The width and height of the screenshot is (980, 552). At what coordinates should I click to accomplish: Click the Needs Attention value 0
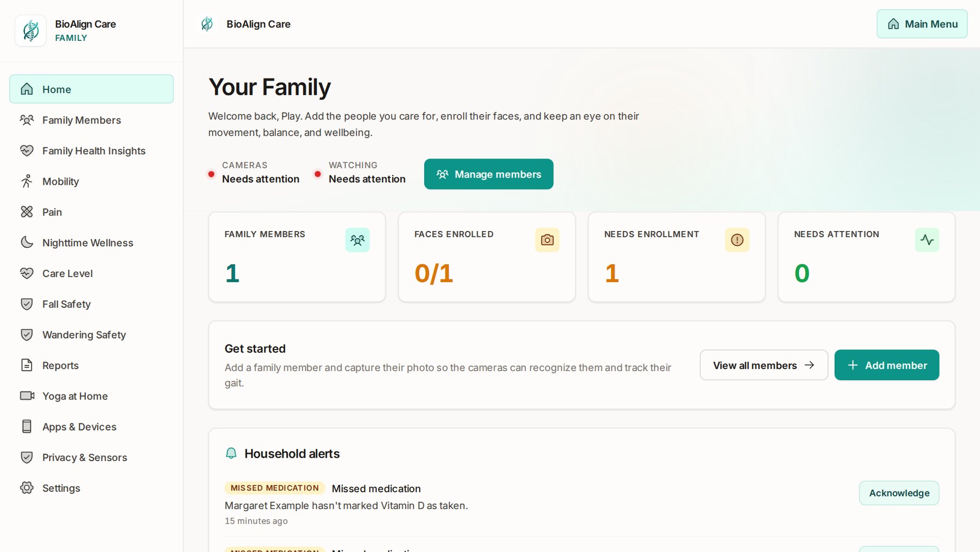(x=802, y=273)
